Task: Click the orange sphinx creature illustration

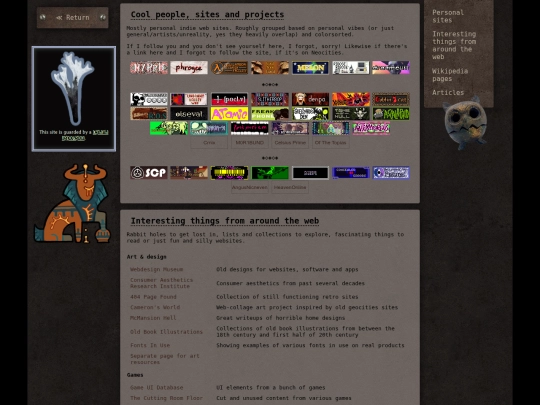Action: pyautogui.click(x=72, y=203)
